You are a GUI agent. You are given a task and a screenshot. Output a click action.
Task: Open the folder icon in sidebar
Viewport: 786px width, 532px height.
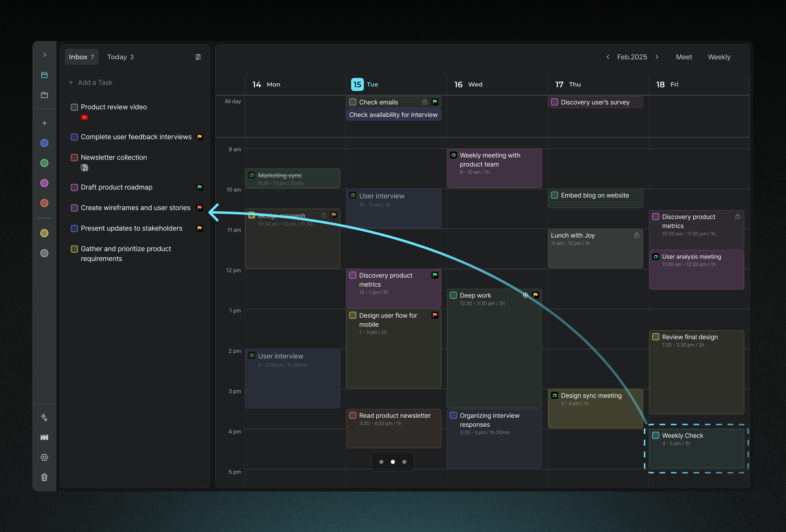pyautogui.click(x=44, y=95)
